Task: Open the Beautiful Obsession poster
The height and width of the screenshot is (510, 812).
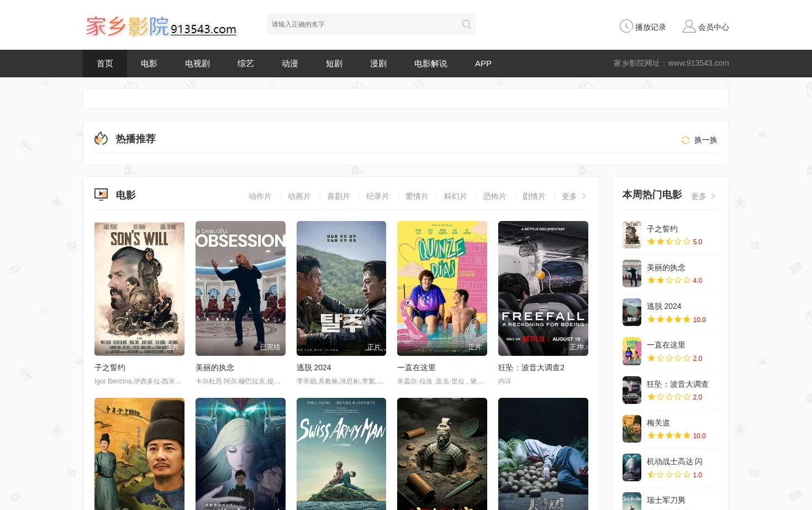Action: click(x=240, y=288)
